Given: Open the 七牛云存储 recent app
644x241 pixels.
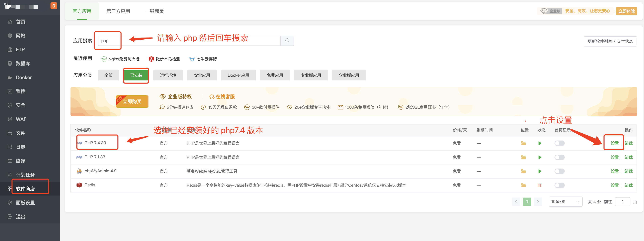Looking at the screenshot, I should point(203,59).
